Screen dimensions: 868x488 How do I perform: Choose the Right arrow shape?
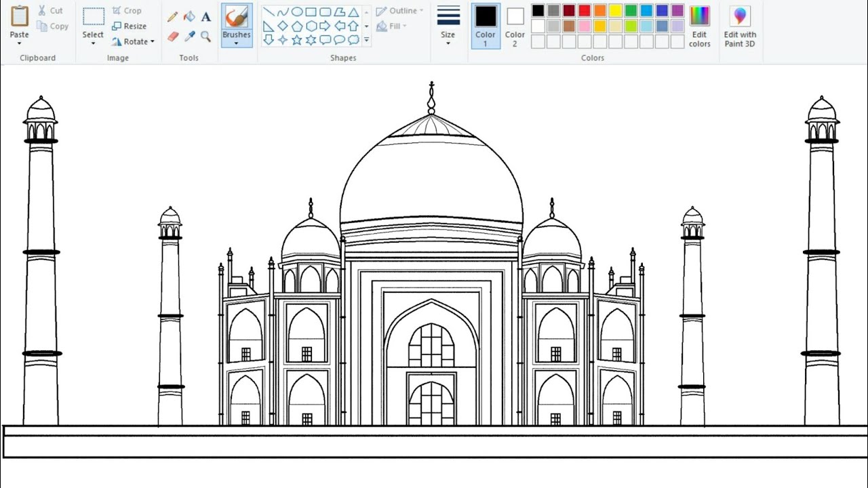(325, 26)
